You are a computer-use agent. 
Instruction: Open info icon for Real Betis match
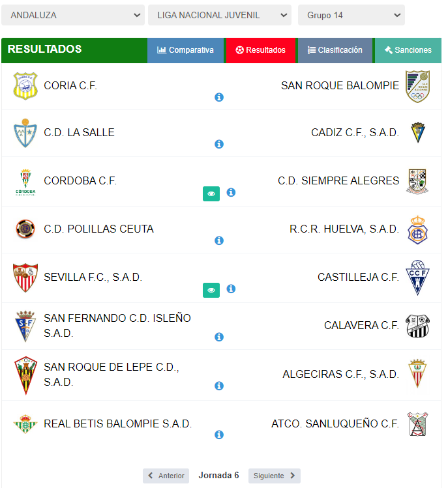click(x=219, y=435)
